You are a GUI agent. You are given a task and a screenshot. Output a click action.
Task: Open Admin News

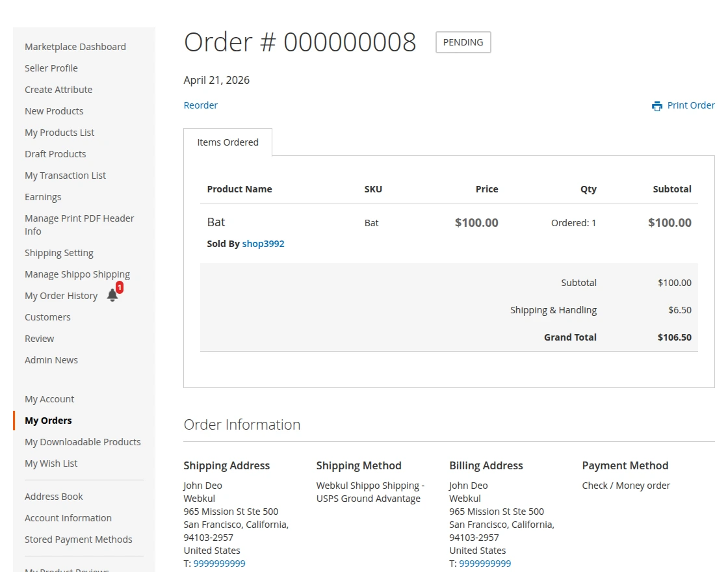tap(51, 360)
